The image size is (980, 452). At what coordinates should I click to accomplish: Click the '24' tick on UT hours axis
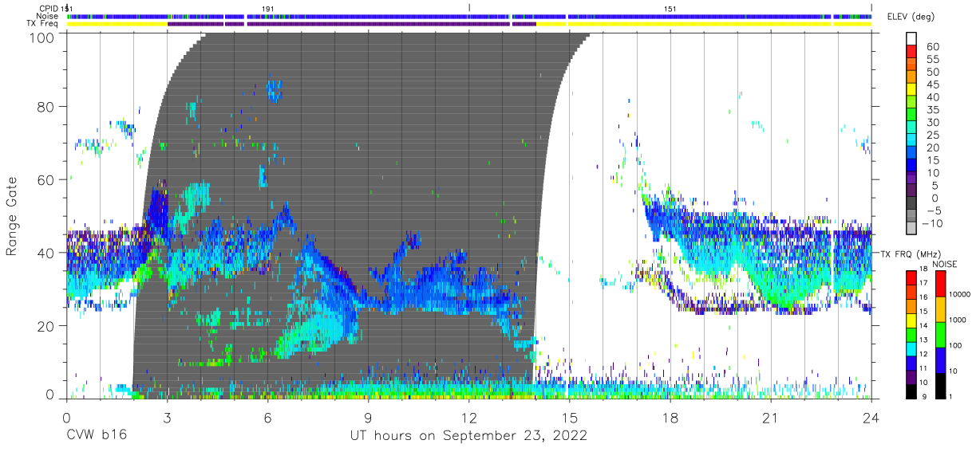click(871, 416)
